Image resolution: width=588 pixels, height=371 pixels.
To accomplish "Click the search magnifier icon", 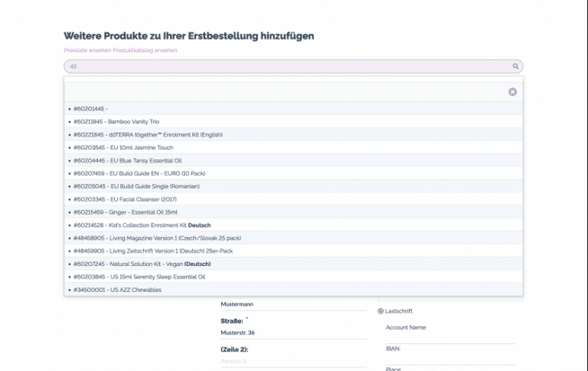I will (516, 67).
